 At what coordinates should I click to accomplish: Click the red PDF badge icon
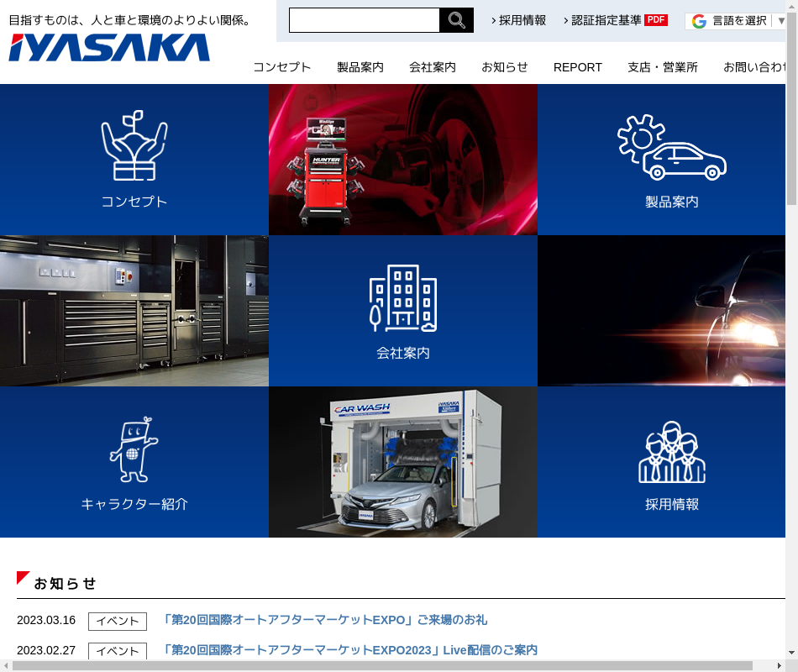tap(656, 20)
